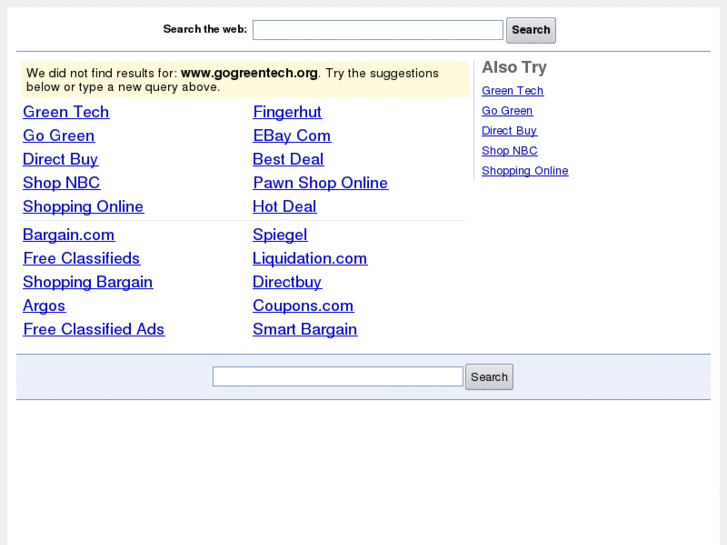Open the Go Green link in main results
The image size is (727, 545).
59,135
